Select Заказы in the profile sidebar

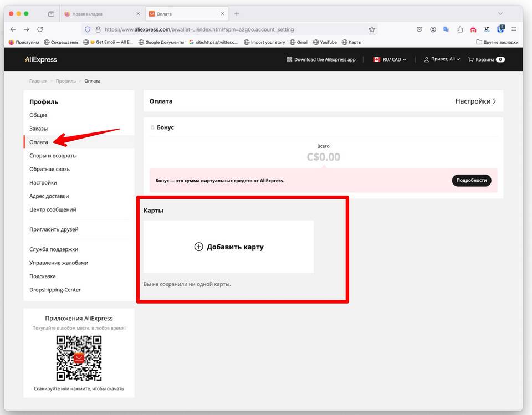tap(39, 129)
